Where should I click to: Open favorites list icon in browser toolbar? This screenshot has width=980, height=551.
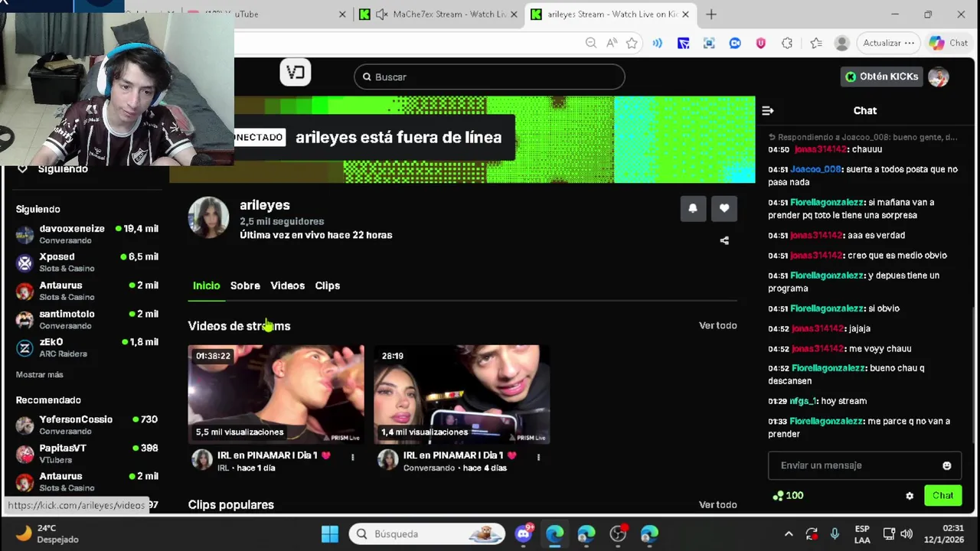pyautogui.click(x=816, y=43)
